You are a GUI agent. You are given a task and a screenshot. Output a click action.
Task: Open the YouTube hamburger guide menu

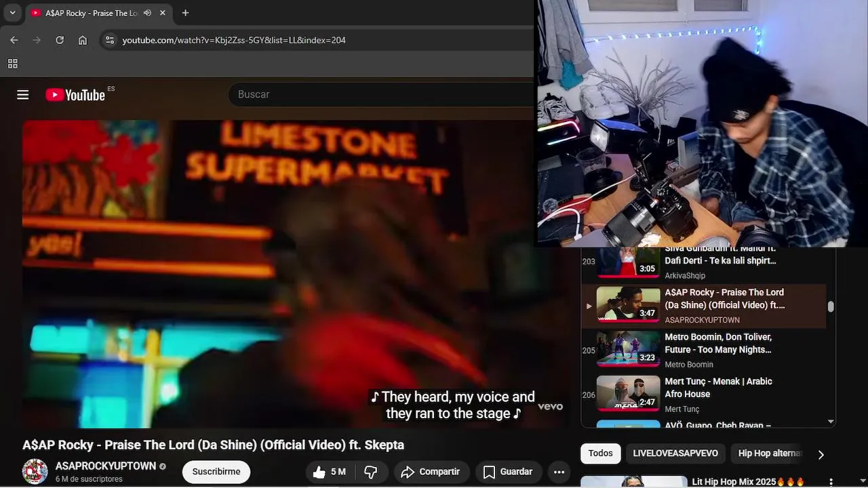pyautogui.click(x=23, y=95)
